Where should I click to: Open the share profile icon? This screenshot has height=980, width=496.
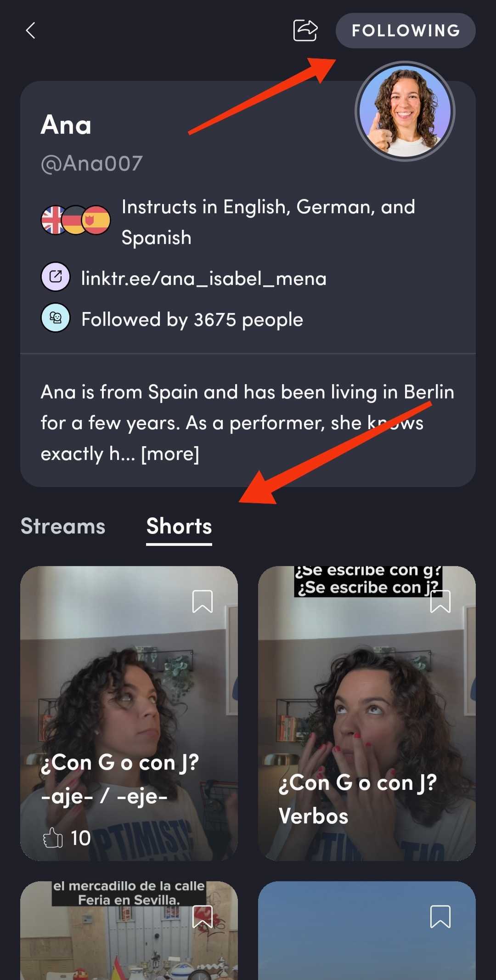305,30
